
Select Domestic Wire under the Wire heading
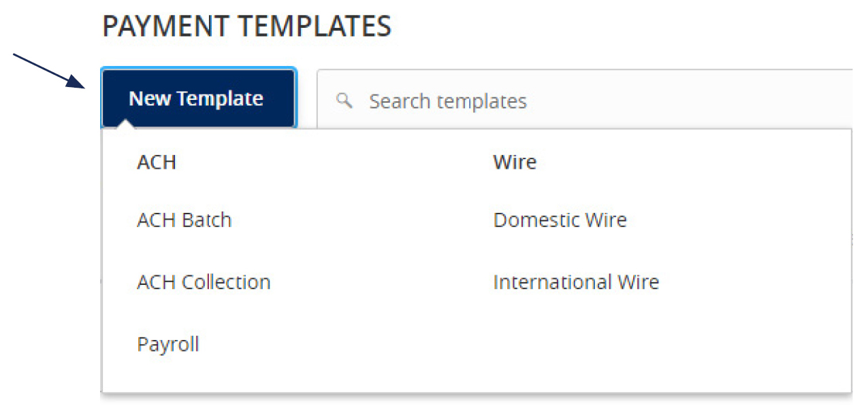pyautogui.click(x=560, y=219)
